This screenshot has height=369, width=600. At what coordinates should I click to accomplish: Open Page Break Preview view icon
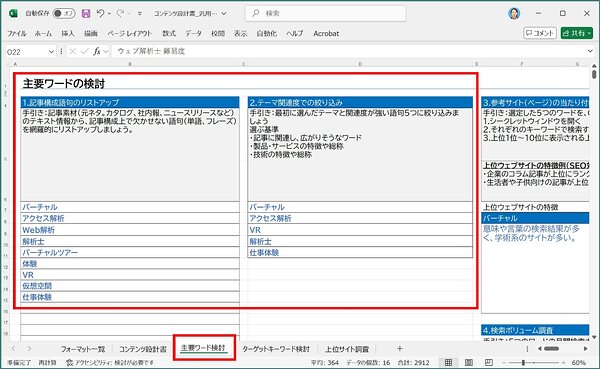point(489,362)
